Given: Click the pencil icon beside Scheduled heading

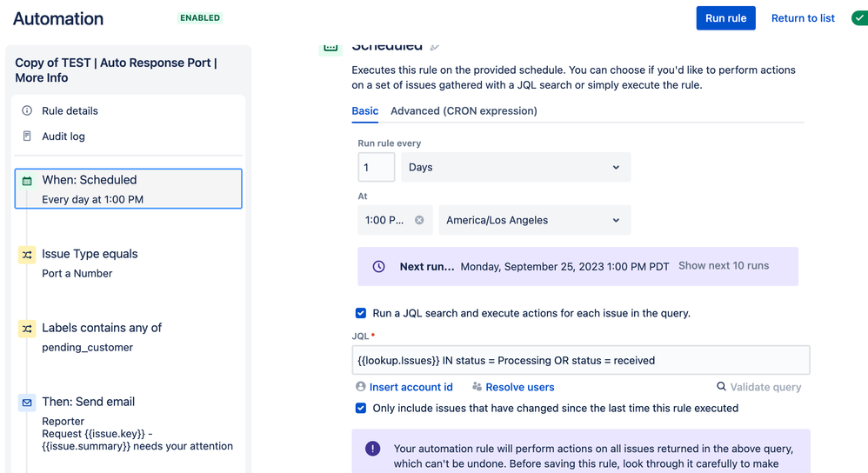Looking at the screenshot, I should pyautogui.click(x=435, y=47).
